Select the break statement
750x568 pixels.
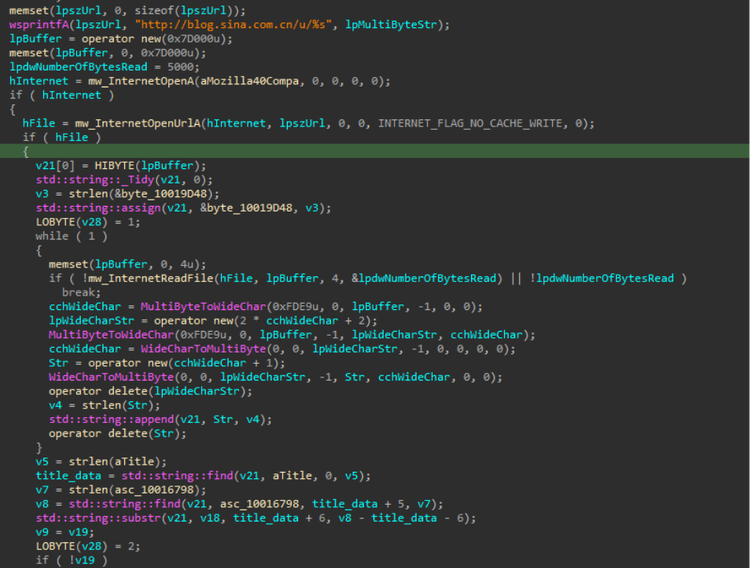coord(78,292)
